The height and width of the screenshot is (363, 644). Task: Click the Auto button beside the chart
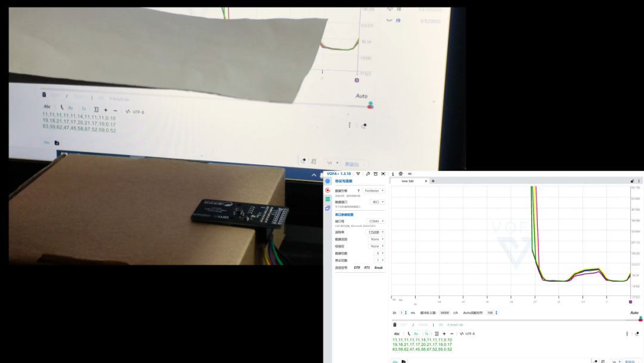pos(634,313)
